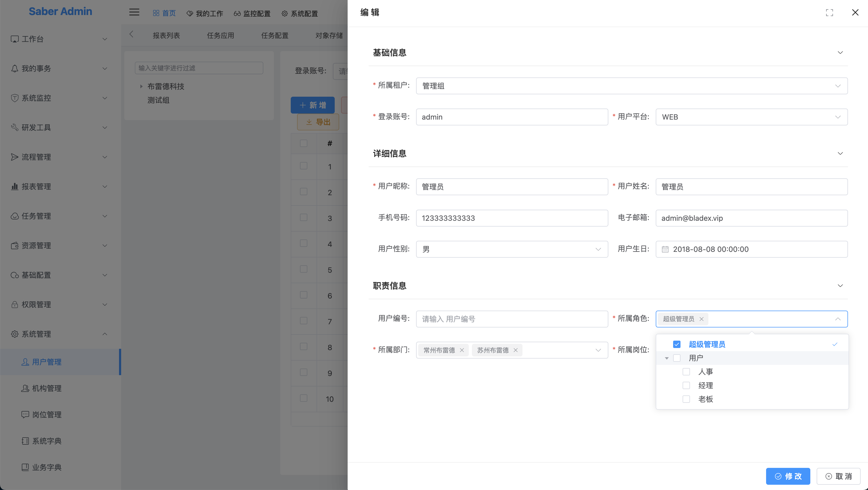This screenshot has width=868, height=490.
Task: Open the 系统配置 top navigation item
Action: pyautogui.click(x=300, y=13)
